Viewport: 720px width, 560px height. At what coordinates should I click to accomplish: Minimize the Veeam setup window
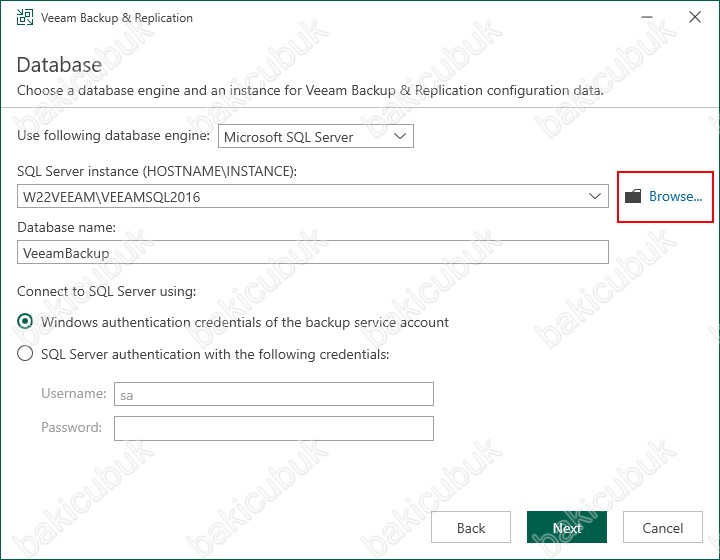(x=647, y=17)
